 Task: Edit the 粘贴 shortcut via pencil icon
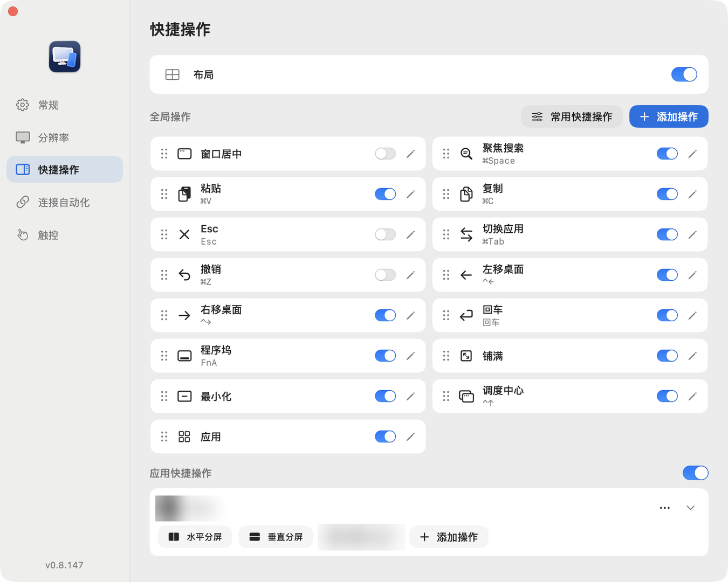click(410, 194)
